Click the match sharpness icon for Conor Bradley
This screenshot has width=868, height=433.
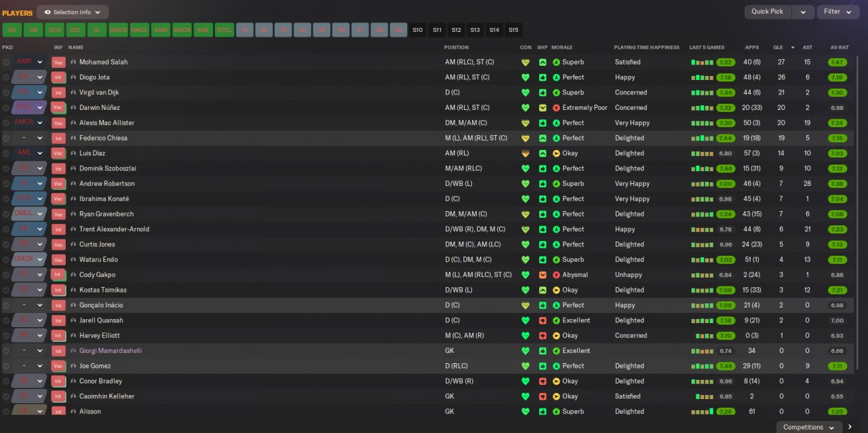tap(542, 381)
